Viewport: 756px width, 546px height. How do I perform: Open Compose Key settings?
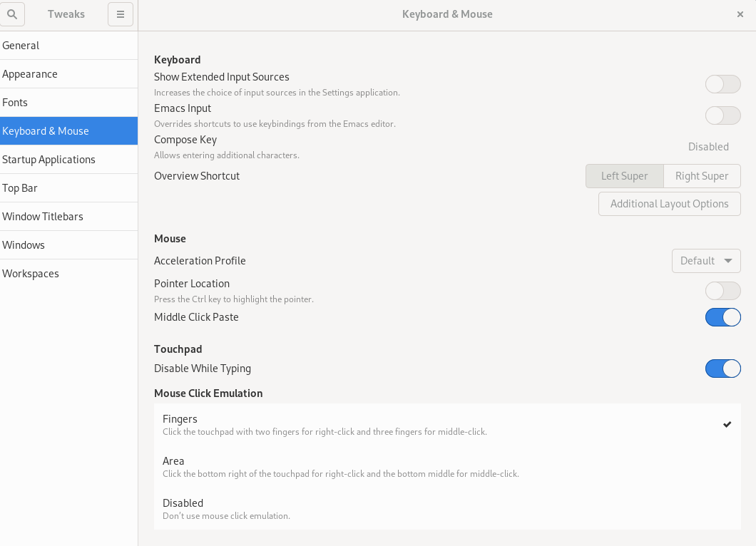[708, 146]
